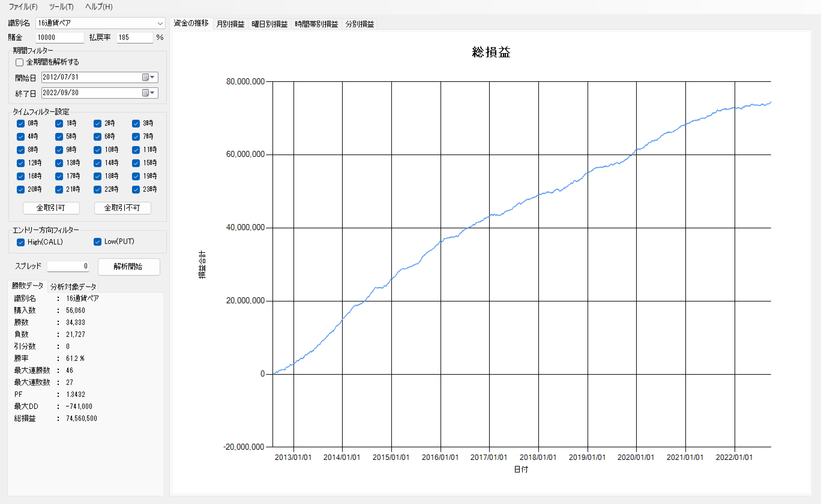This screenshot has width=821, height=504.
Task: Toggle the High(CALL) entry direction checkbox
Action: coord(21,242)
